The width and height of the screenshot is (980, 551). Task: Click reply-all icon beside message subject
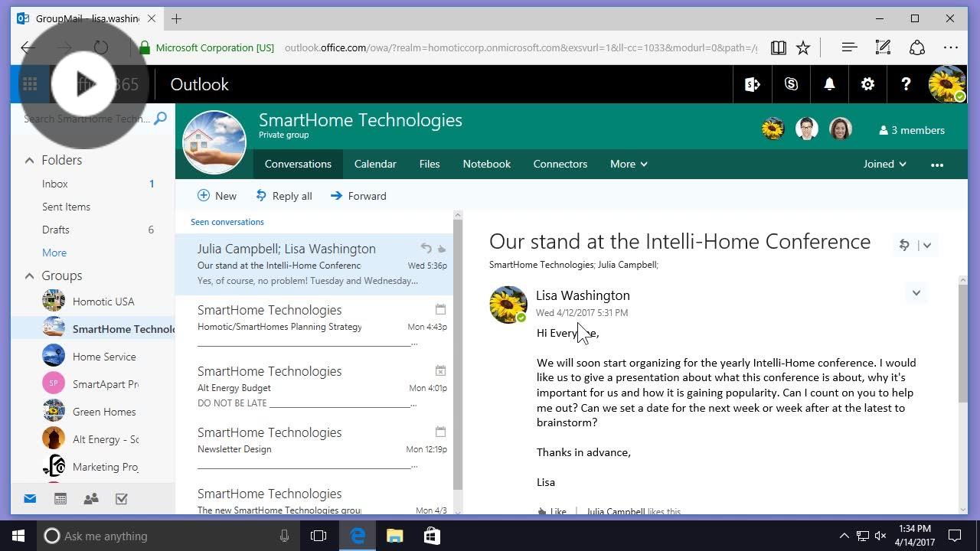click(904, 245)
